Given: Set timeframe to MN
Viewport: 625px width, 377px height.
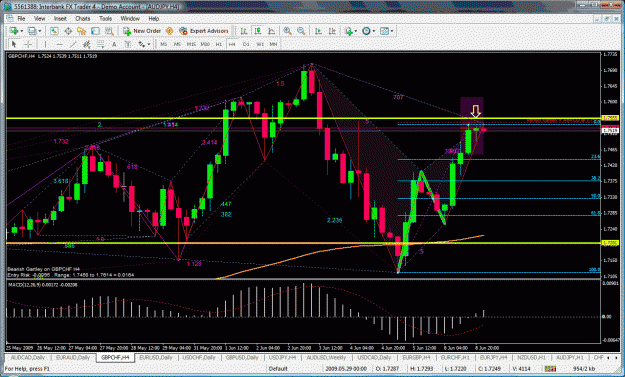Looking at the screenshot, I should pyautogui.click(x=273, y=44).
